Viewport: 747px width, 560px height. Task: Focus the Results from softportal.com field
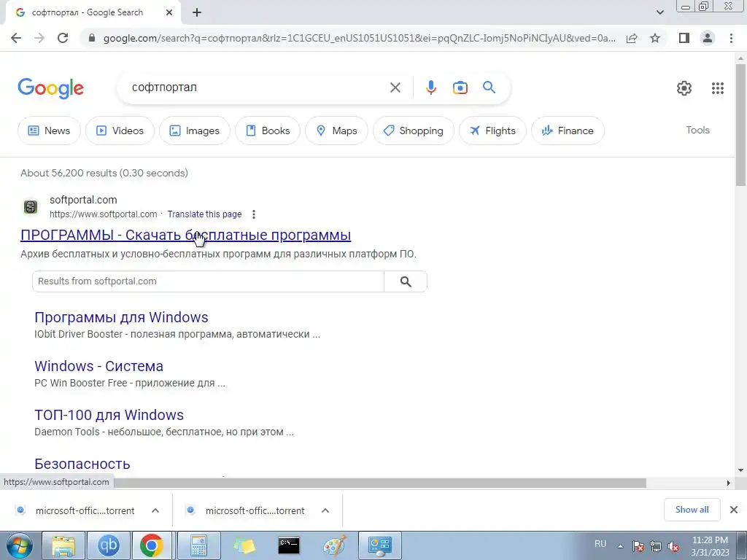pos(208,281)
